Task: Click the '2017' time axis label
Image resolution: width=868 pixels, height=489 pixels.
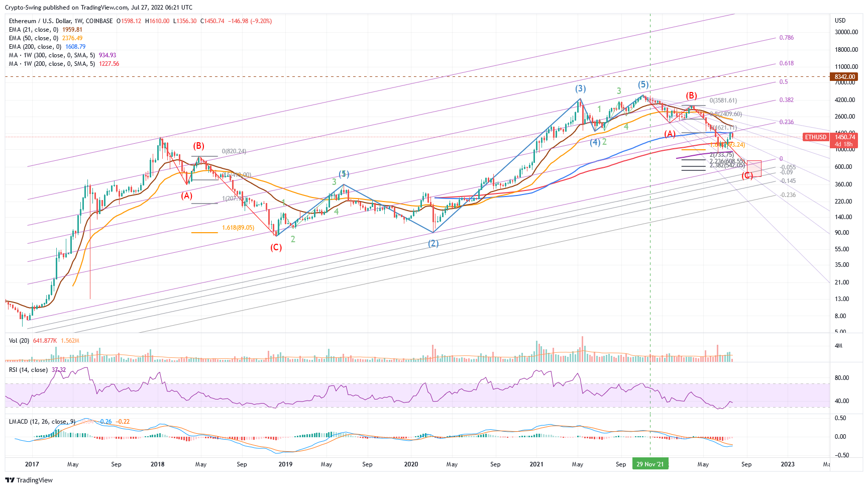Action: (x=32, y=464)
